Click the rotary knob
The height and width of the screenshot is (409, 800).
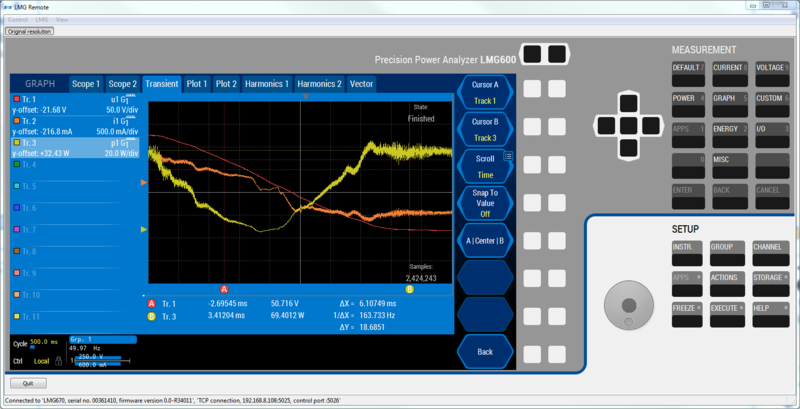[629, 305]
